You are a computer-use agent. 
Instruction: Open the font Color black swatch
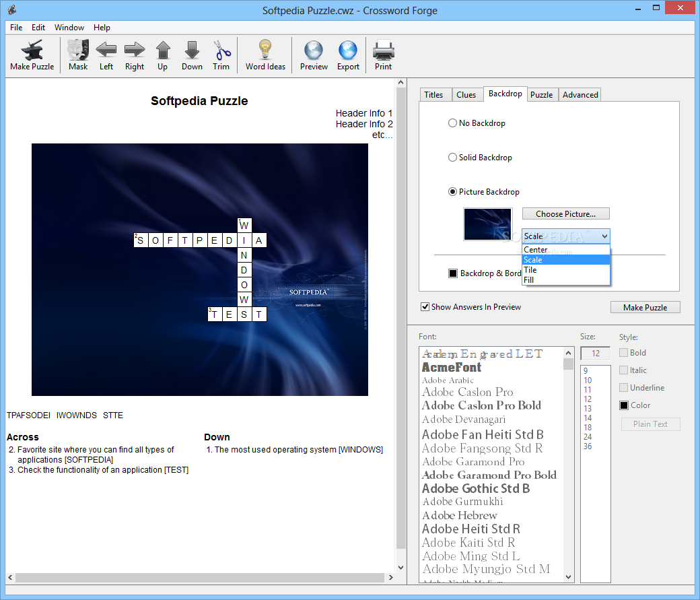(x=624, y=405)
